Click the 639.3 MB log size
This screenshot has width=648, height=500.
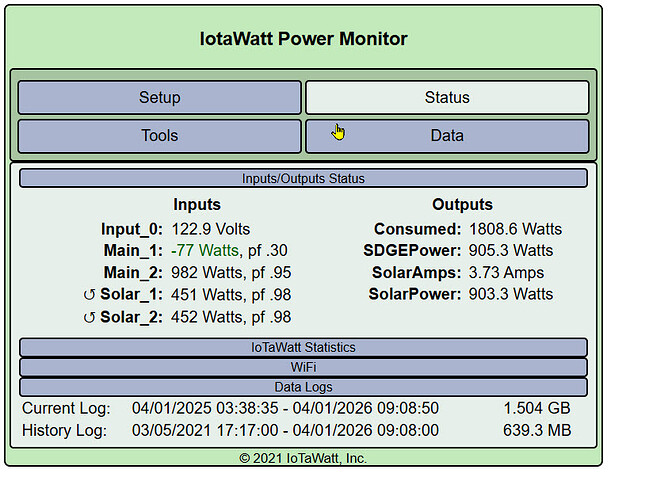[x=537, y=431]
